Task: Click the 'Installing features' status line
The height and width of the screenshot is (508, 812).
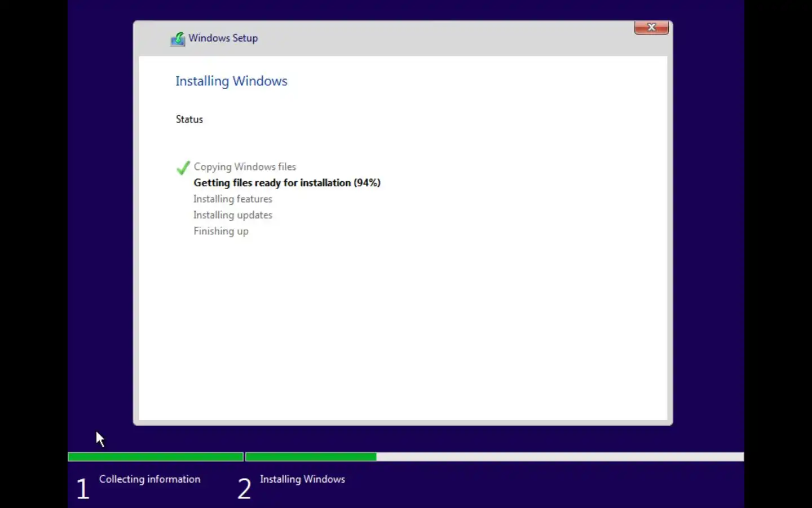Action: click(233, 199)
